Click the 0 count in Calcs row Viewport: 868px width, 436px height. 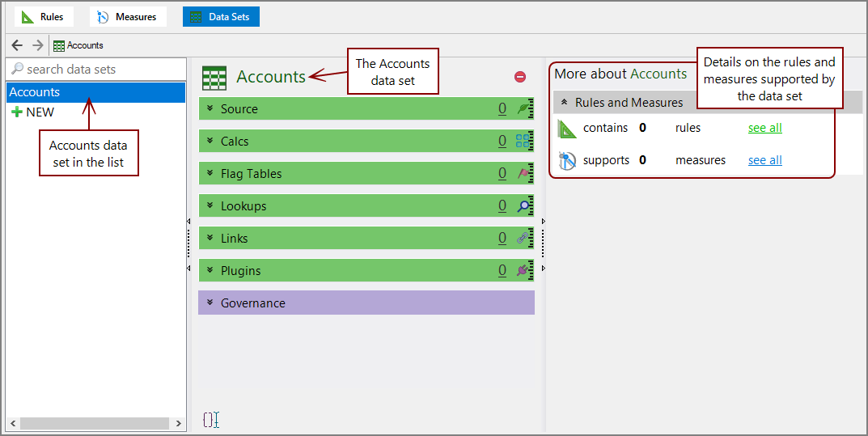[502, 141]
